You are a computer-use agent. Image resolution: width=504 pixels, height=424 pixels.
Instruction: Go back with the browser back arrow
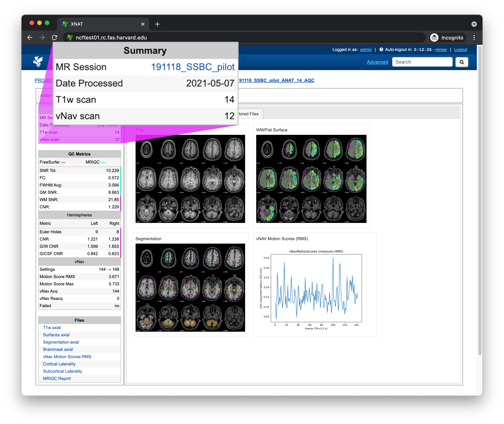tap(30, 38)
